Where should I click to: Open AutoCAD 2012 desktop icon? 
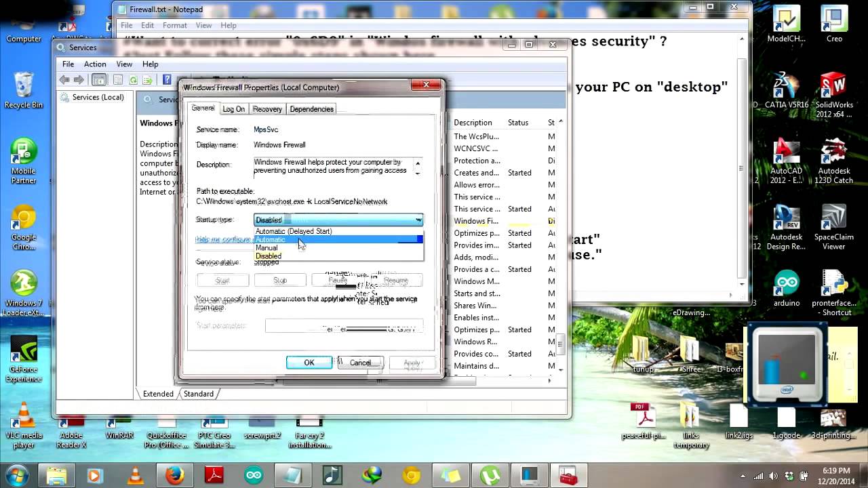tap(787, 161)
